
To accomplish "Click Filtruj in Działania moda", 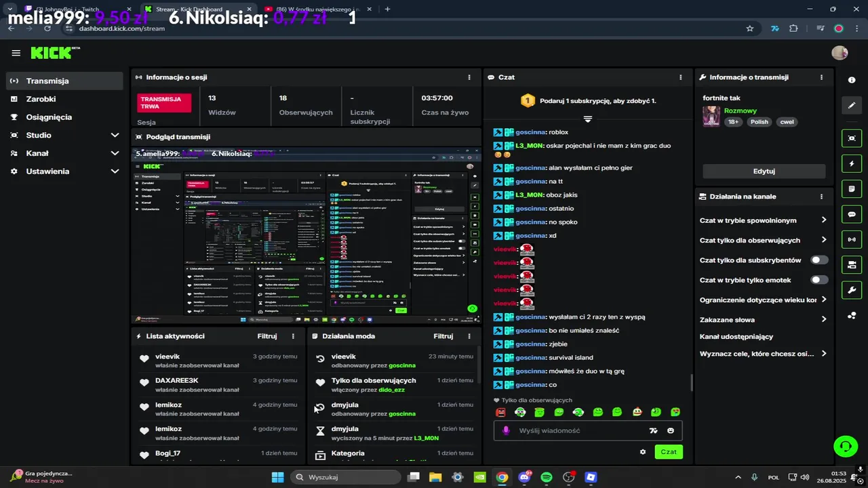I will pos(443,336).
